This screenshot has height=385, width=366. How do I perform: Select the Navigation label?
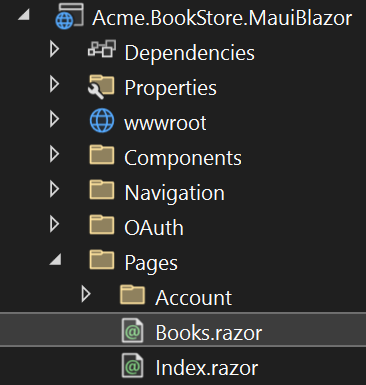point(175,193)
